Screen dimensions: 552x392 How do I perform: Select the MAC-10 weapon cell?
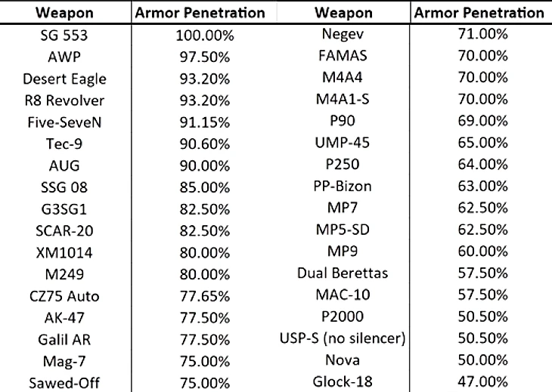[x=343, y=295]
